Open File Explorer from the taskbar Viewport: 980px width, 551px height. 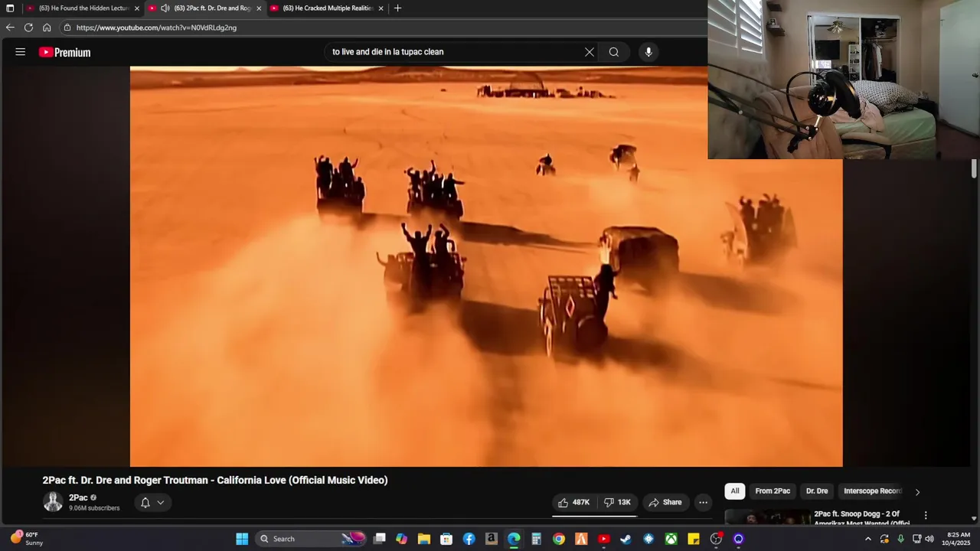pyautogui.click(x=424, y=539)
